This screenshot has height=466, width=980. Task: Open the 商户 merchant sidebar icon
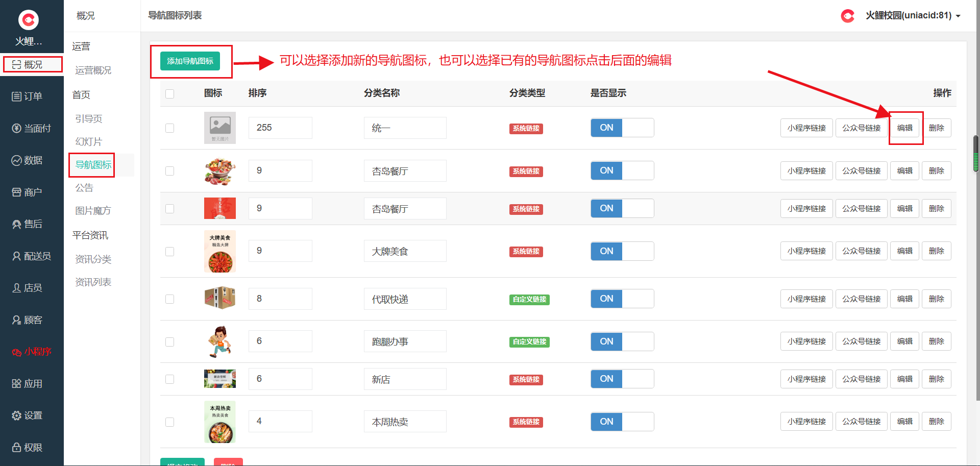(17, 192)
